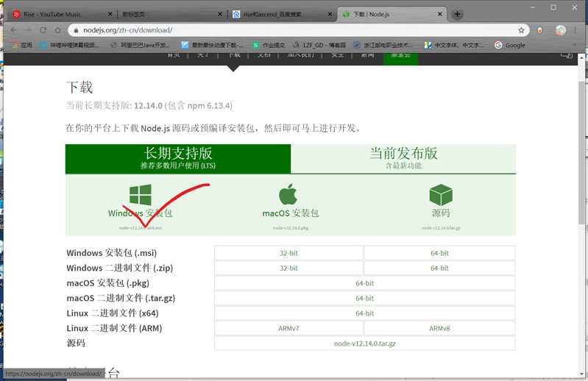The width and height of the screenshot is (588, 381).
Task: Reload the nodejs.org page
Action: pyautogui.click(x=43, y=30)
